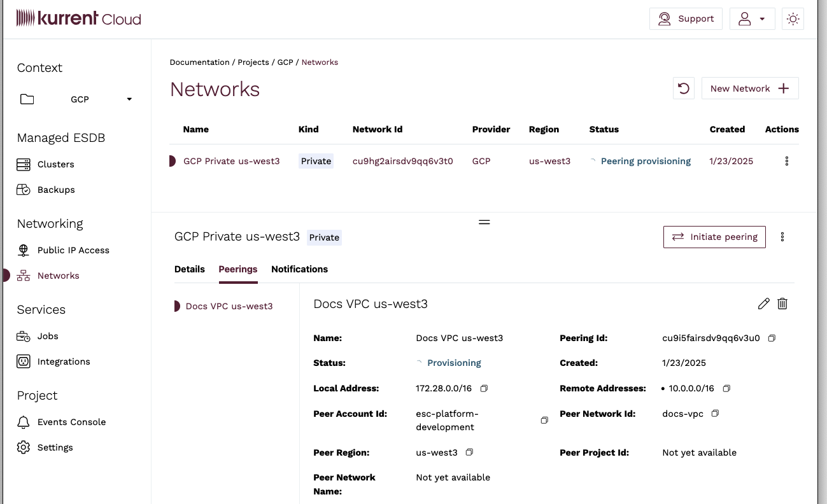827x504 pixels.
Task: Create a New Network
Action: 749,88
